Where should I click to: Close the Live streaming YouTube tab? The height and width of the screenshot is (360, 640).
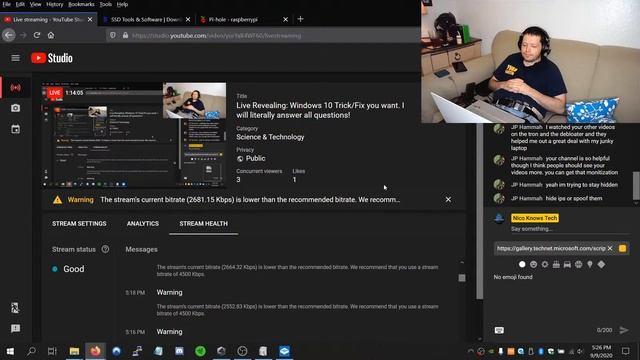pos(90,19)
